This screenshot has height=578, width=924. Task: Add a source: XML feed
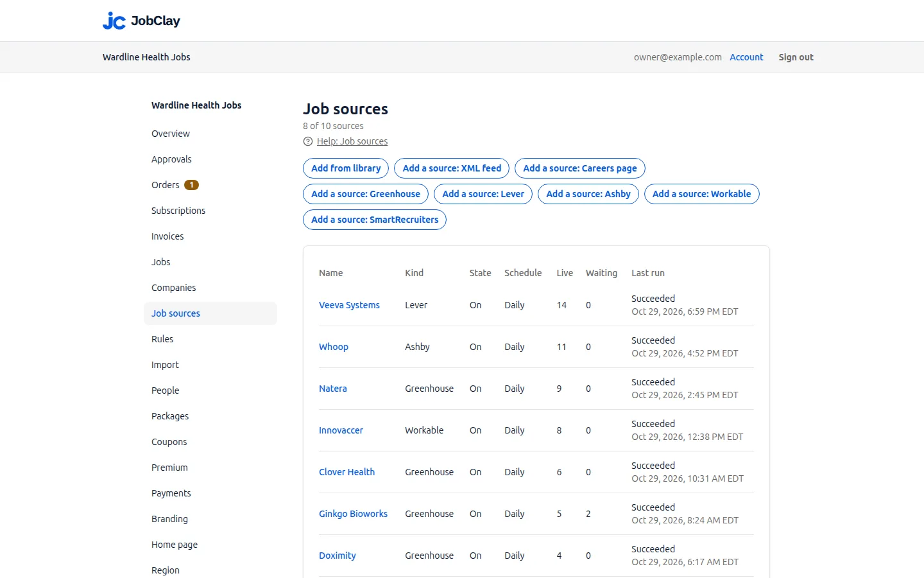click(x=452, y=168)
